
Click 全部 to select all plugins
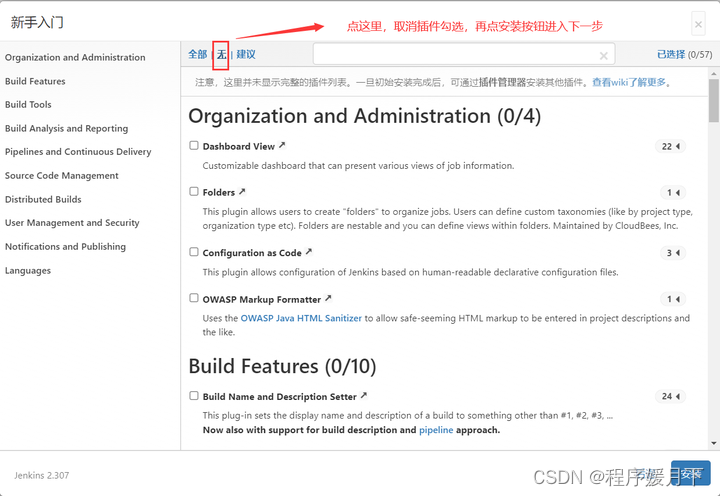pyautogui.click(x=197, y=55)
